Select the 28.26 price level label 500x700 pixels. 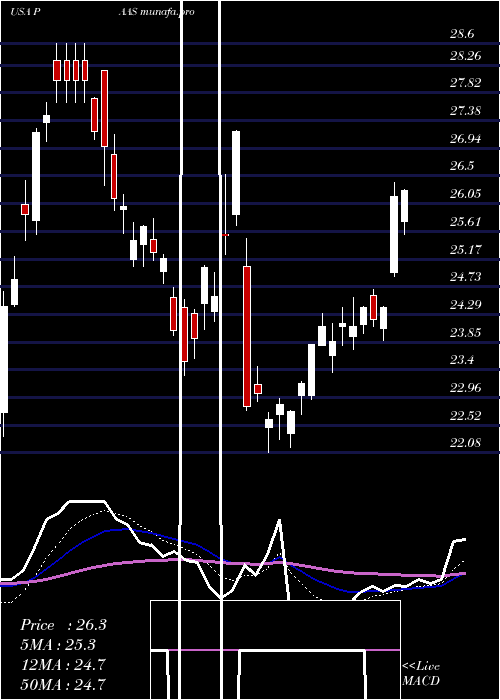click(465, 56)
